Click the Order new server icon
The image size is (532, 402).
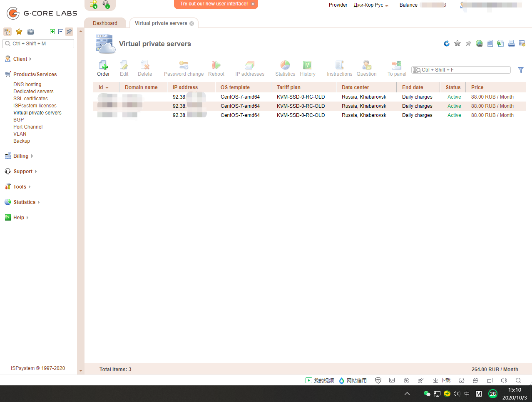click(x=103, y=65)
